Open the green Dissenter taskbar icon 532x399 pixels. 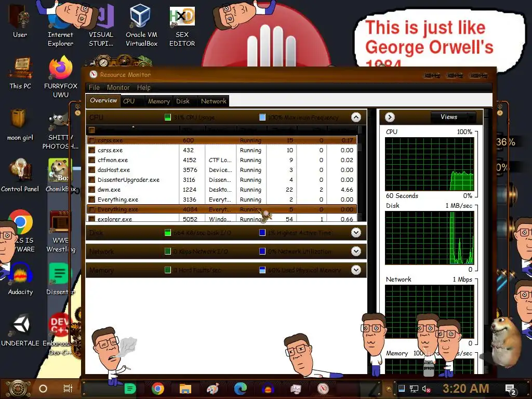(130, 389)
